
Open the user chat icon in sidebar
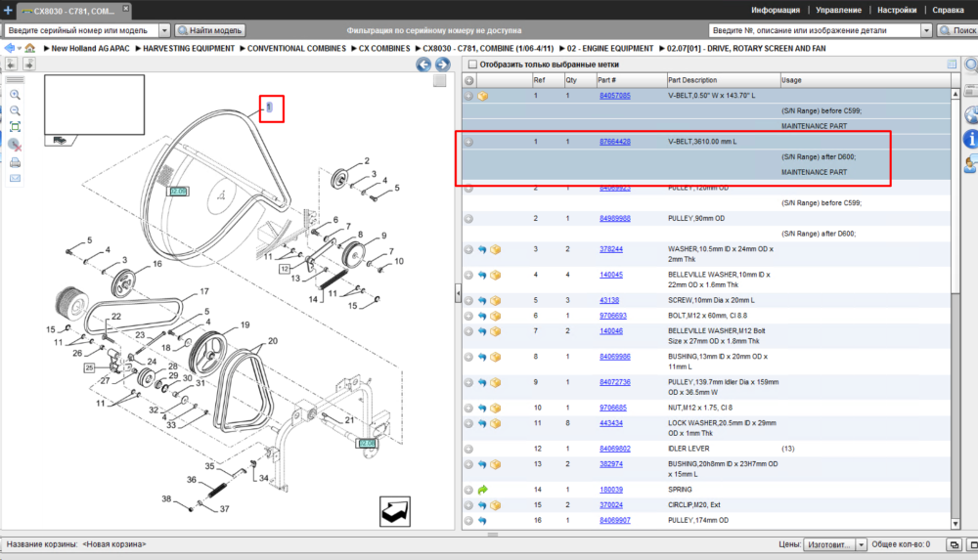[970, 164]
